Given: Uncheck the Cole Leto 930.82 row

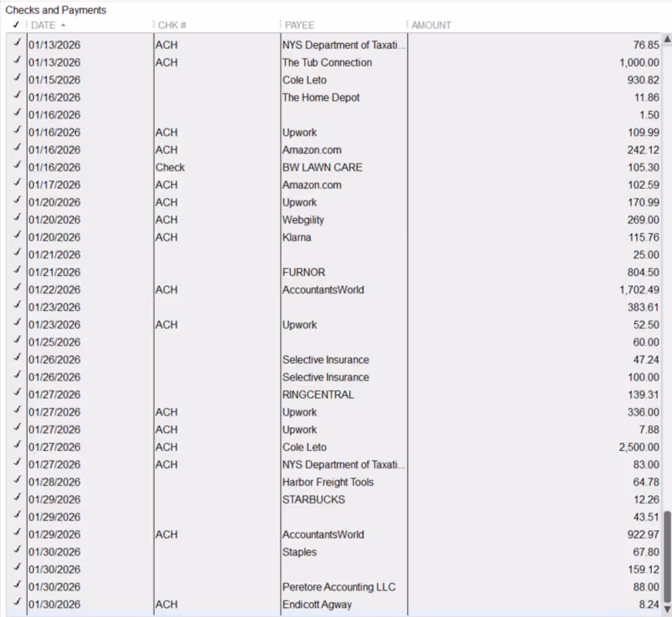Looking at the screenshot, I should [17, 78].
